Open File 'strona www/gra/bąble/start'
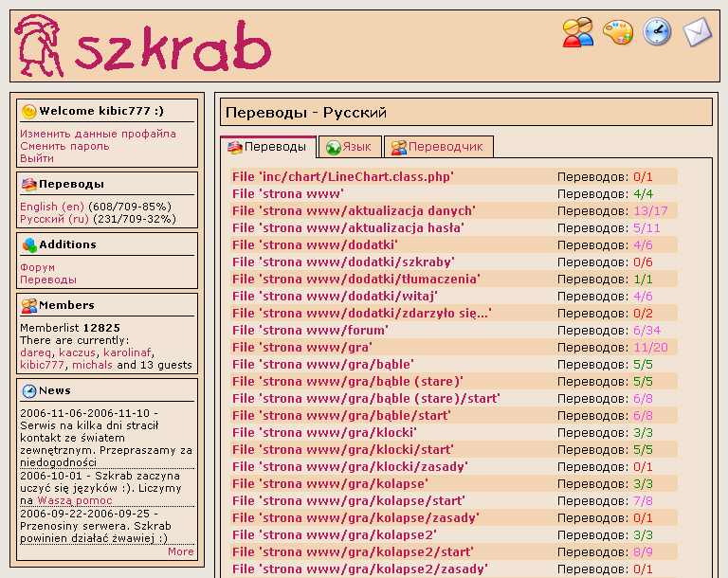The width and height of the screenshot is (728, 578). (341, 416)
